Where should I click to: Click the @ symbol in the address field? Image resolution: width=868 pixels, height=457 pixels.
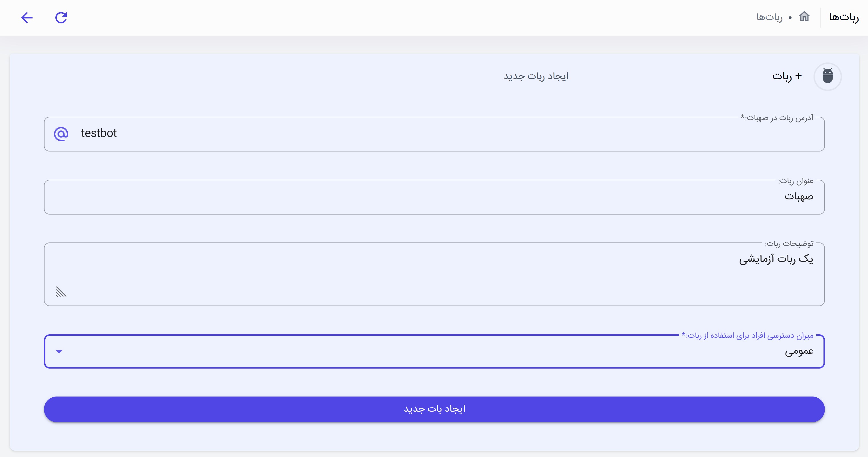click(x=61, y=134)
